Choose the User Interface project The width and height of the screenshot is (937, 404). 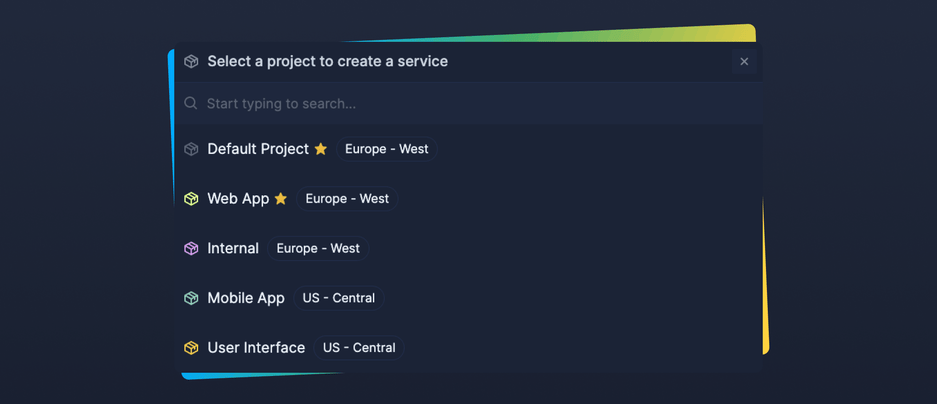click(468, 347)
